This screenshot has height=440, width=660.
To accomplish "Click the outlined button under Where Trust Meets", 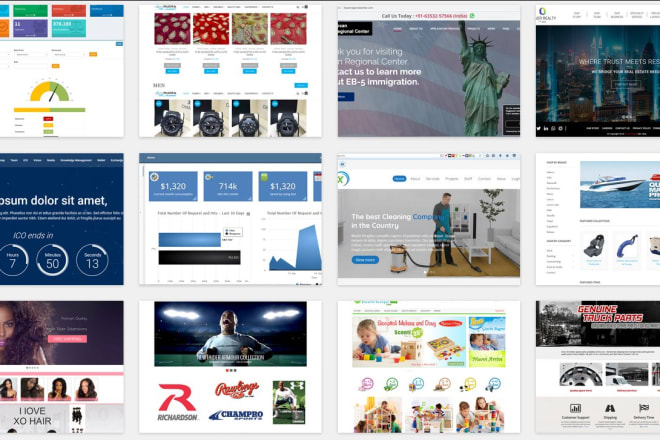I will pos(626,84).
